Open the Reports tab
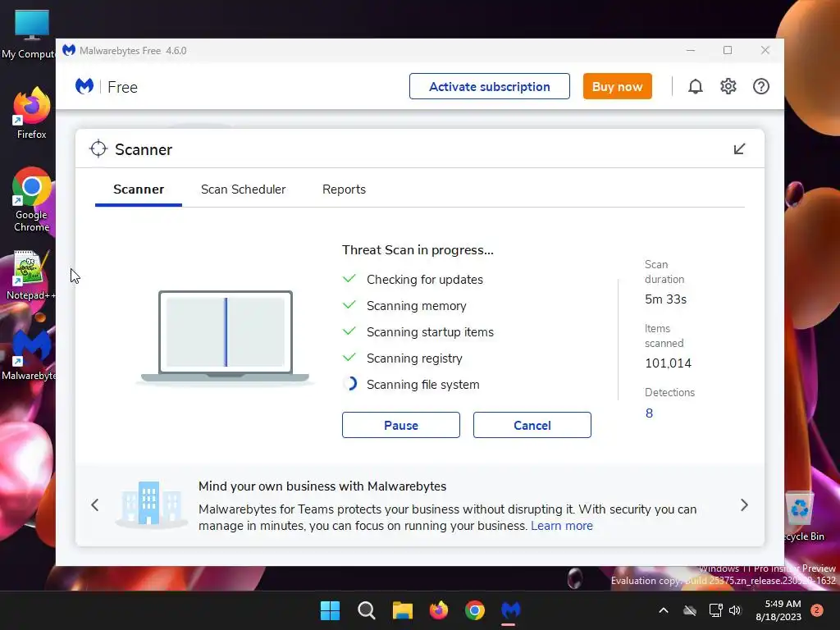Screen dimensions: 840x630 coord(344,189)
